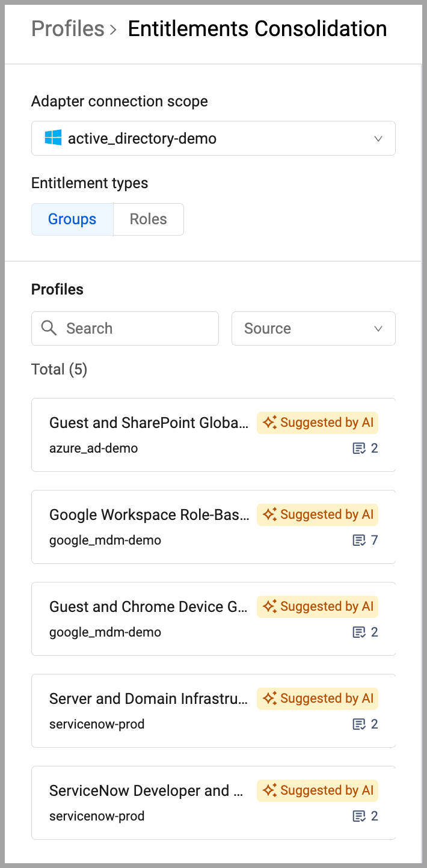Open the adapter connection scope dropdown
Image resolution: width=427 pixels, height=868 pixels.
click(x=213, y=139)
